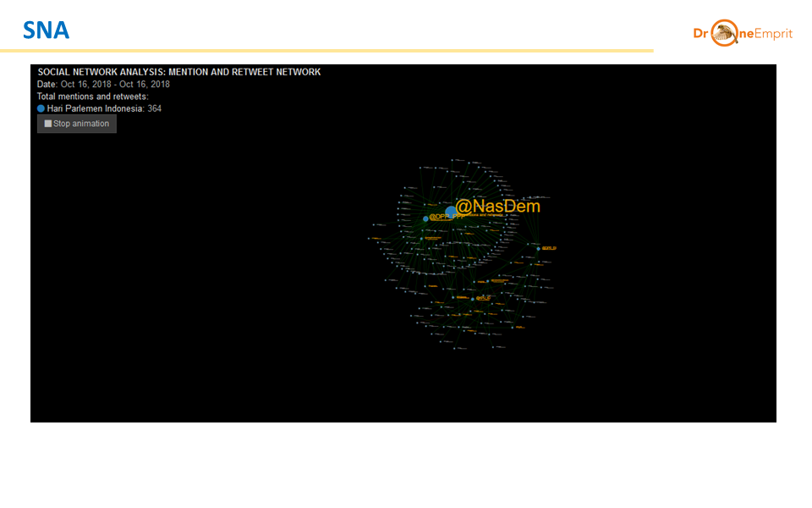The image size is (812, 508).
Task: Click the "SOCIAL NETWORK ANALYSIS: MENTION AND RETWEET NETWORK" title
Action: coord(179,72)
